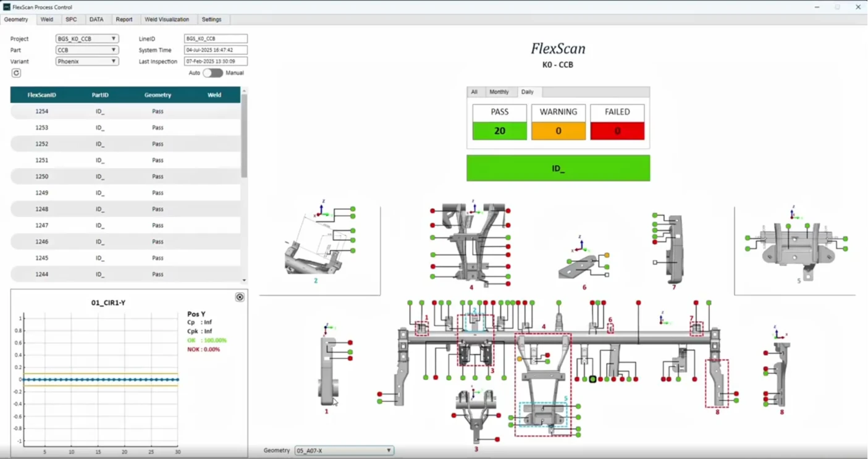Viewport: 868px width, 459px height.
Task: Click the PartID column header
Action: point(100,95)
